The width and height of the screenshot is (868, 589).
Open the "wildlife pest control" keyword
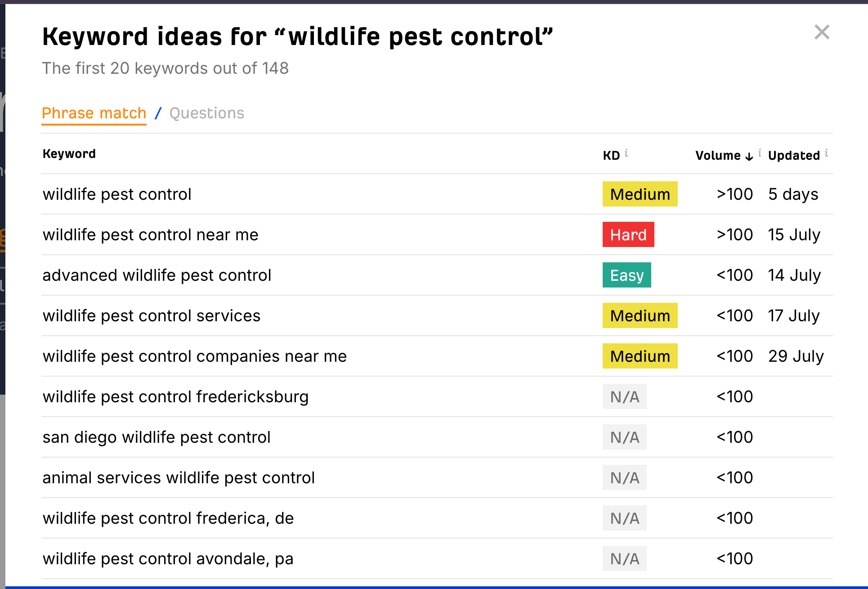point(117,194)
